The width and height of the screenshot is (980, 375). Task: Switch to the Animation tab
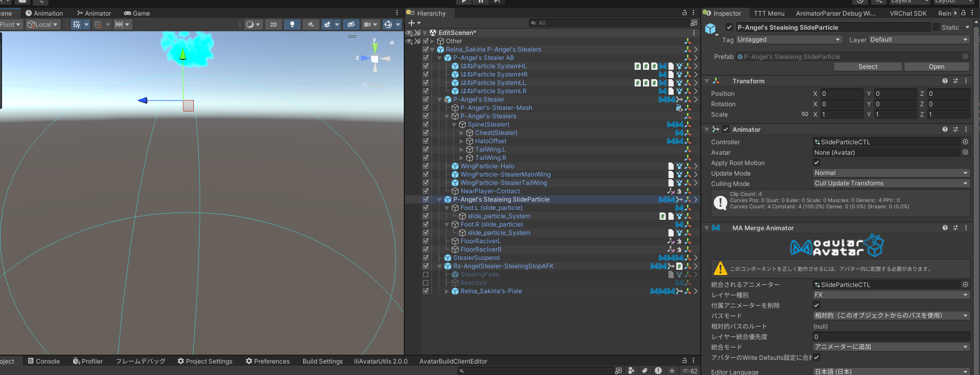(44, 13)
